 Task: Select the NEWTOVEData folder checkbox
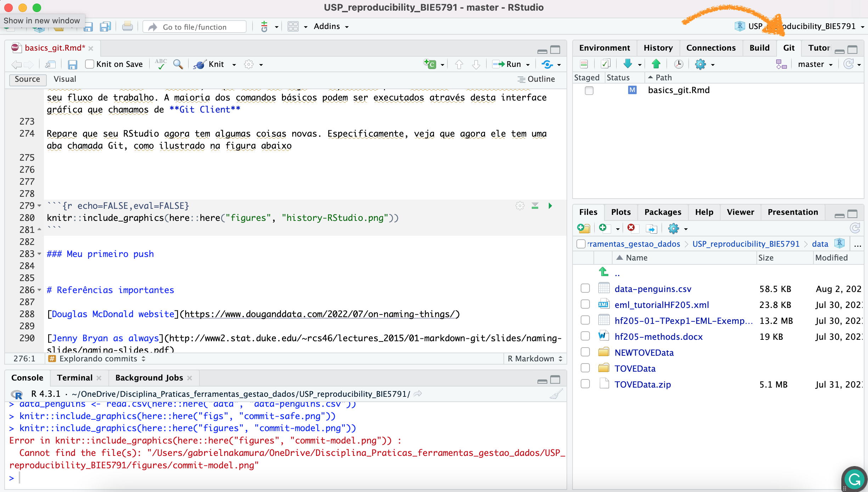coord(585,352)
